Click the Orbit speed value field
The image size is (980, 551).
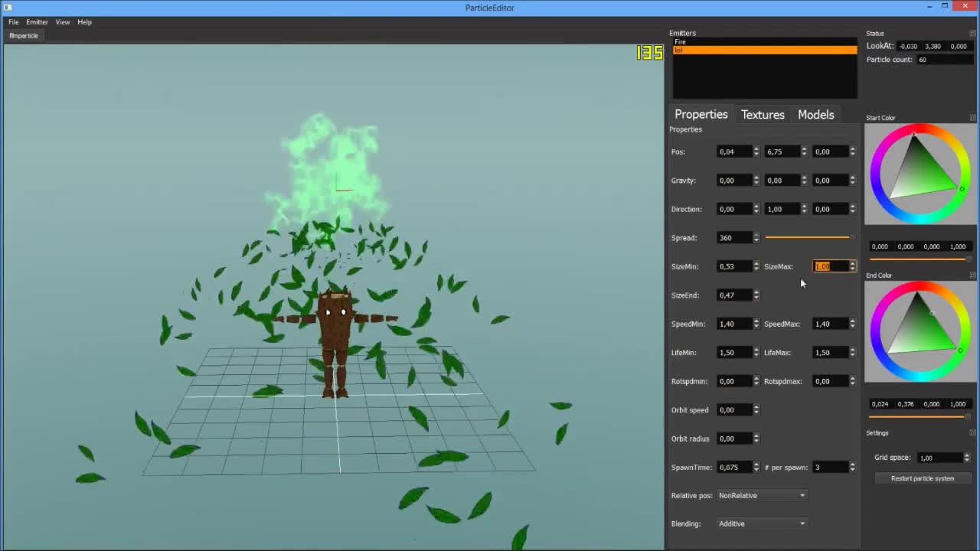tap(733, 410)
